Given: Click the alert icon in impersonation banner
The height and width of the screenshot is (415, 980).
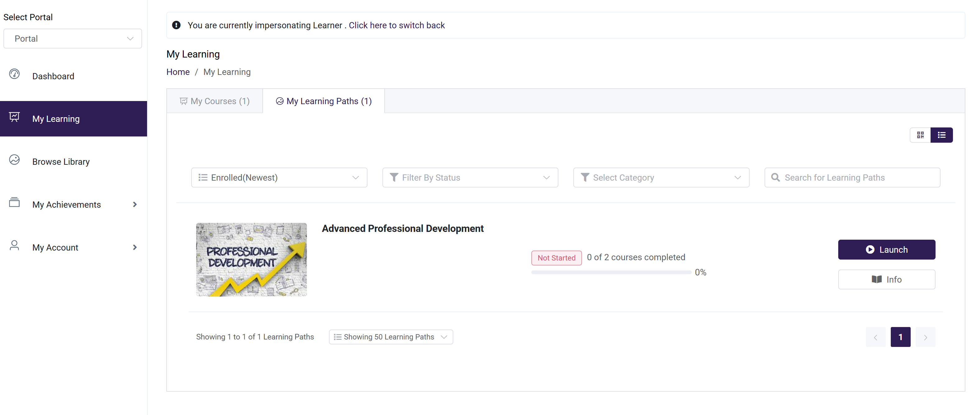Looking at the screenshot, I should 176,25.
